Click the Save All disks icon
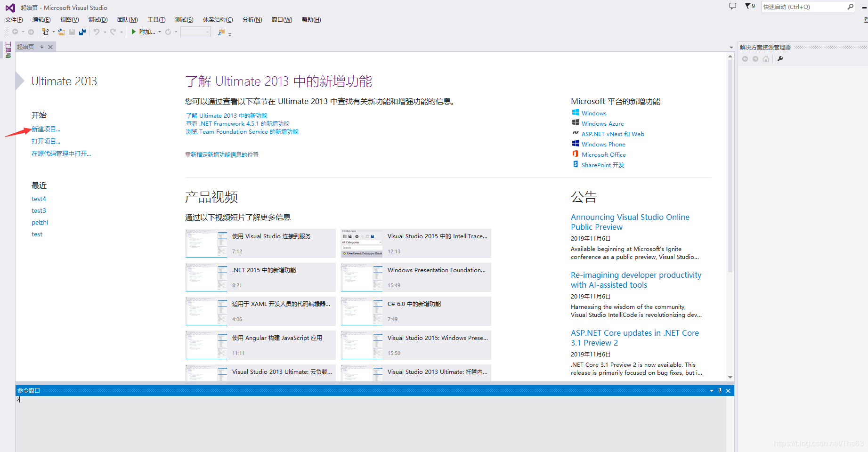 click(82, 32)
